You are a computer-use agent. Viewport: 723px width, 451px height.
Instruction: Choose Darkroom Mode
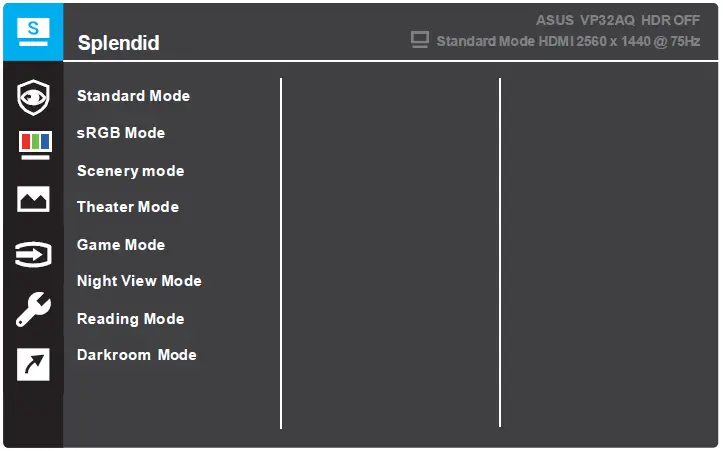136,355
